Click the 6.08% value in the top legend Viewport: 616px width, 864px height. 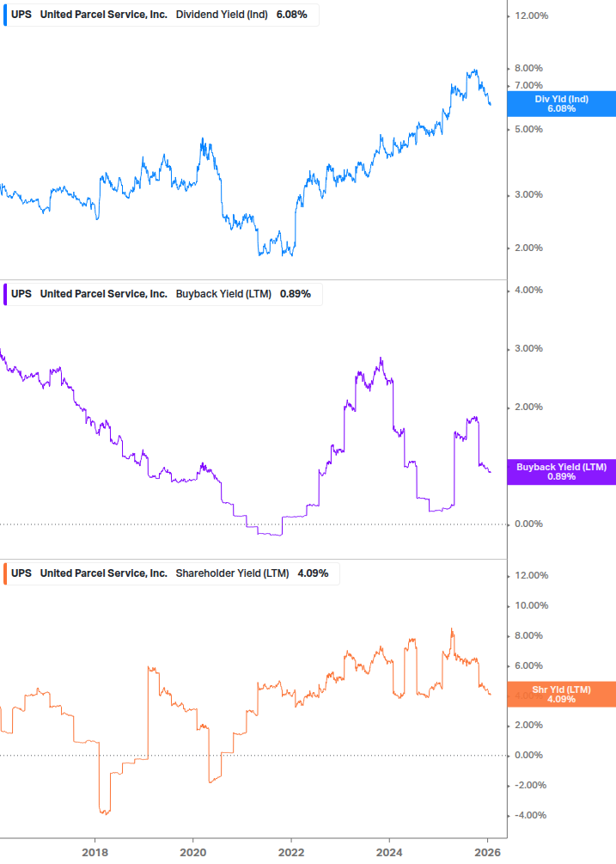point(292,15)
